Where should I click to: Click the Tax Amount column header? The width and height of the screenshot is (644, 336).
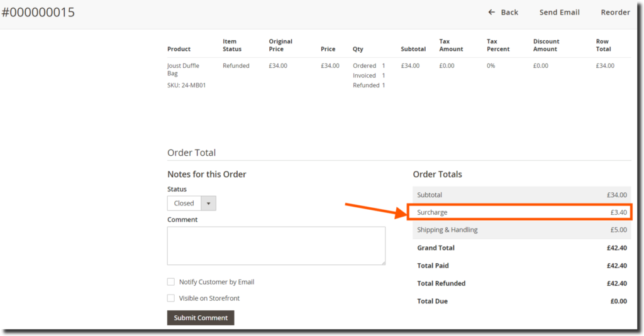451,45
